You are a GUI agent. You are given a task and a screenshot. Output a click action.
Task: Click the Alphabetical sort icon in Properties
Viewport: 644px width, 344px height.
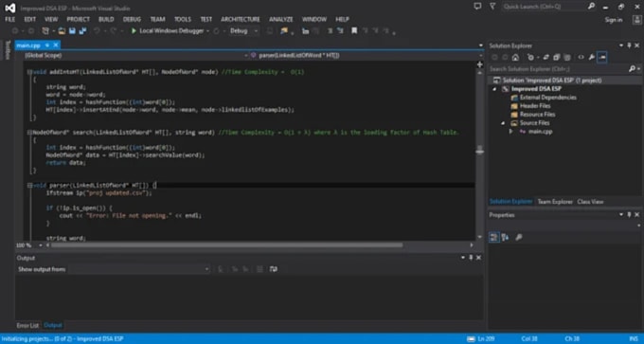[x=506, y=237]
